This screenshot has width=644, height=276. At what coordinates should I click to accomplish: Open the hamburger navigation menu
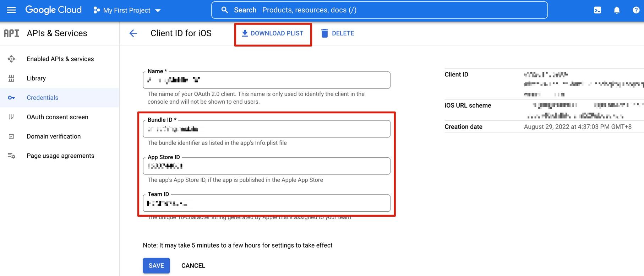point(11,10)
